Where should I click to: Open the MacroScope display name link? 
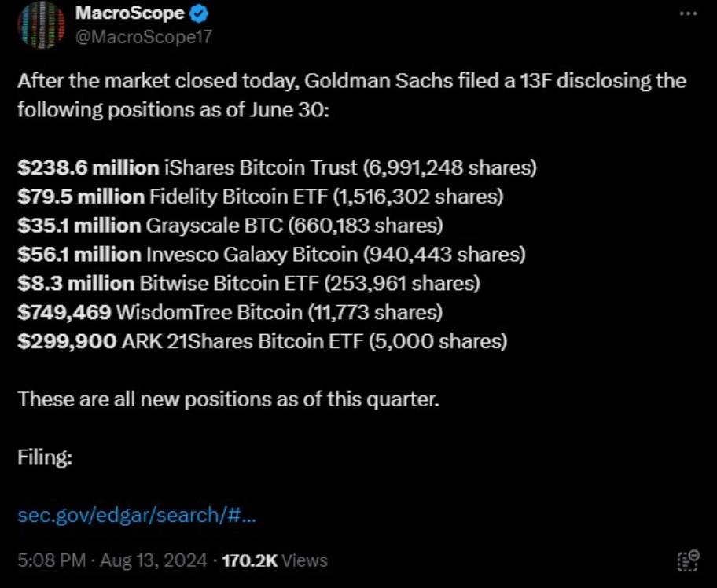click(x=130, y=13)
